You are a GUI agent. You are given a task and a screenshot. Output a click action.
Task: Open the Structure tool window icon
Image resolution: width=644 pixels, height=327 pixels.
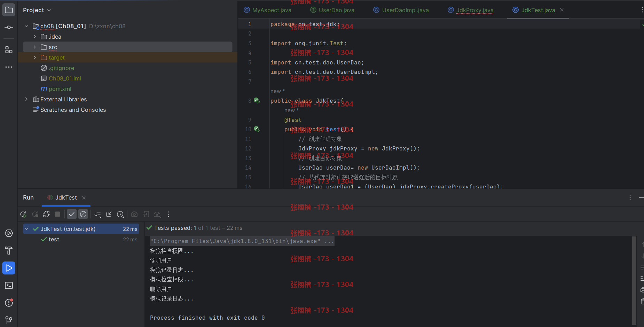[9, 50]
